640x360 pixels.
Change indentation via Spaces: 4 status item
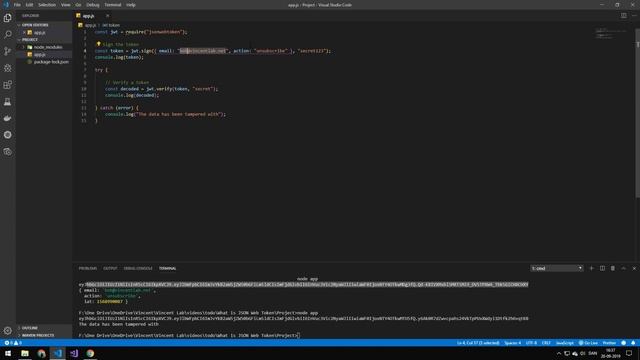512,343
